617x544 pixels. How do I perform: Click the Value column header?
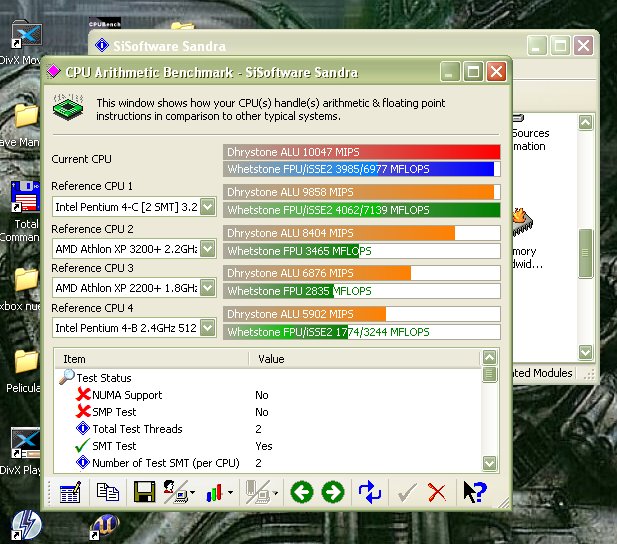[365, 359]
